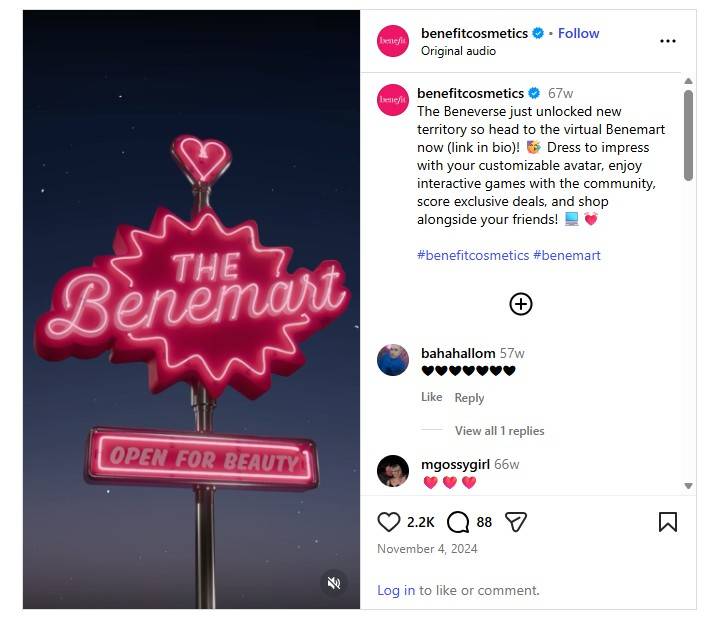The width and height of the screenshot is (718, 631).
Task: Reply to bahahallom's comment
Action: click(469, 398)
